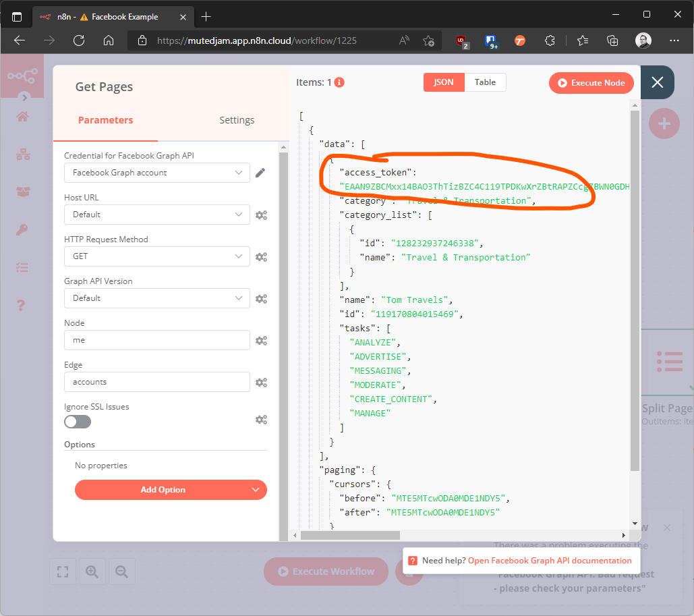Switch to the Settings tab

point(237,119)
